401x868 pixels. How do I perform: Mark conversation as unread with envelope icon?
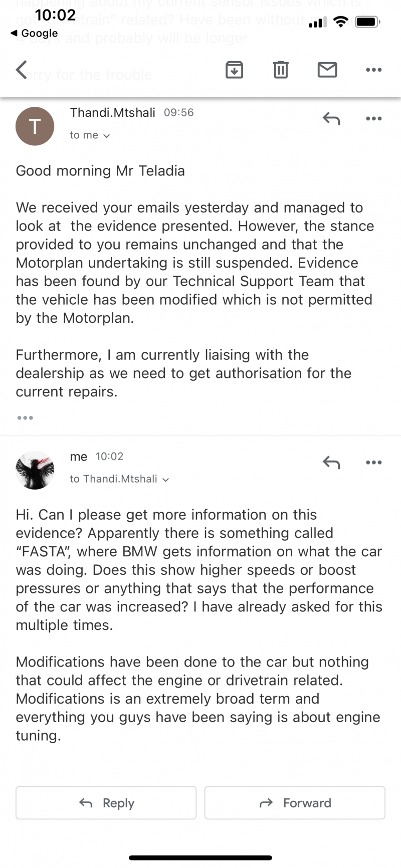point(327,70)
